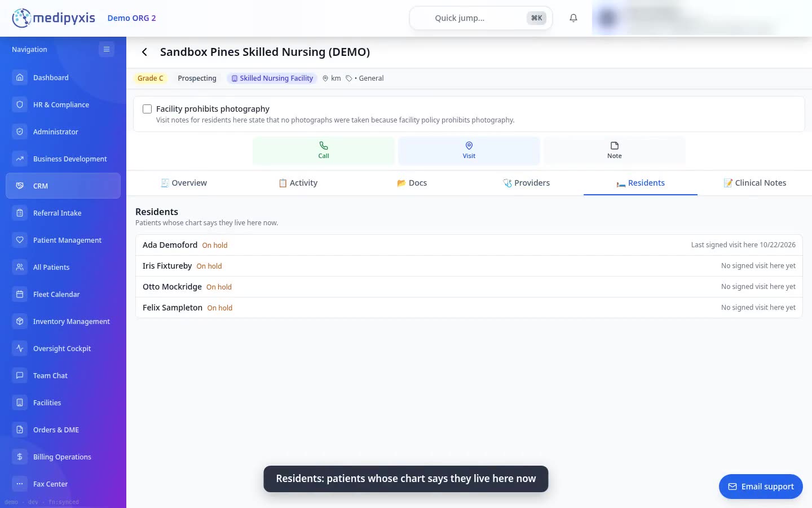Select Felix Sampleton resident entry
Image resolution: width=812 pixels, height=508 pixels.
[469, 308]
